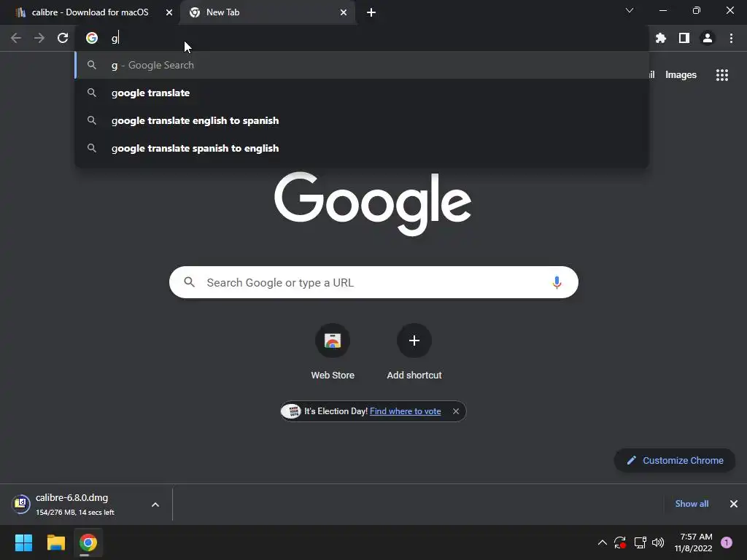Open File Explorer from the taskbar

pos(55,542)
